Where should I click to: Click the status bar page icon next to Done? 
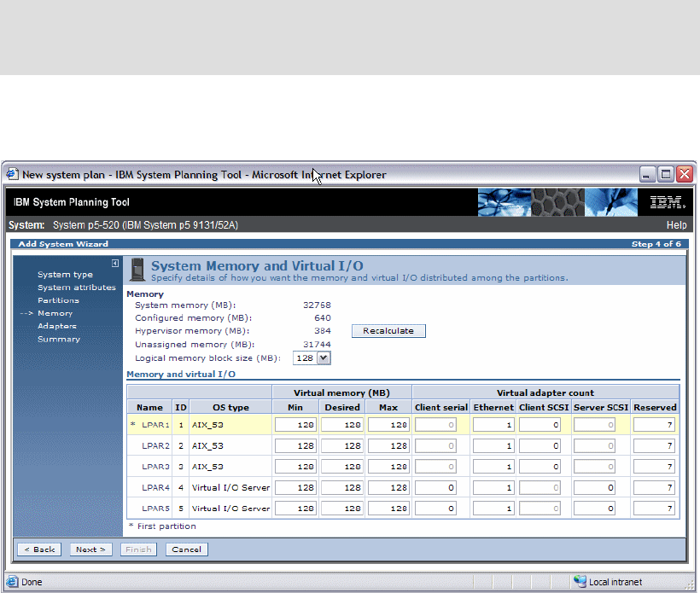[x=12, y=582]
